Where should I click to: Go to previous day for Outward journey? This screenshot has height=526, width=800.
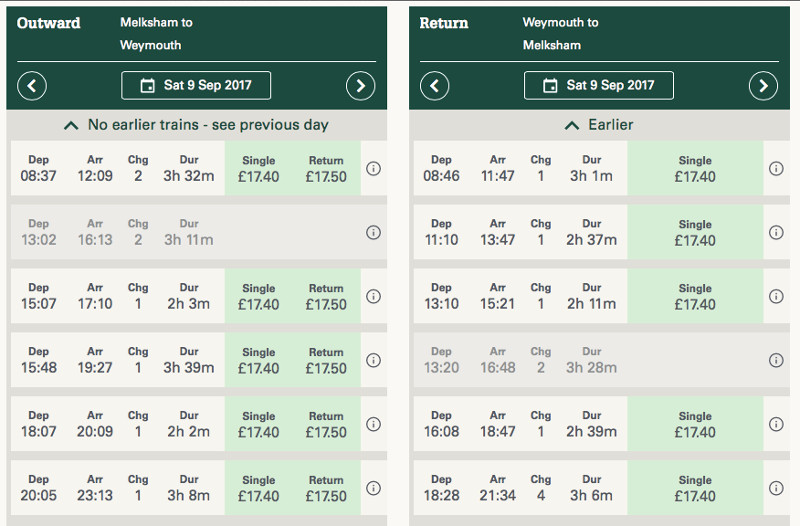tap(32, 86)
